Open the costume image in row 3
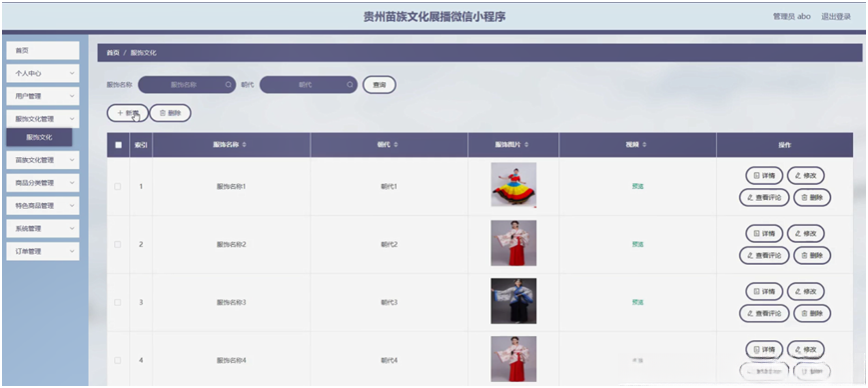This screenshot has width=868, height=388. [513, 301]
